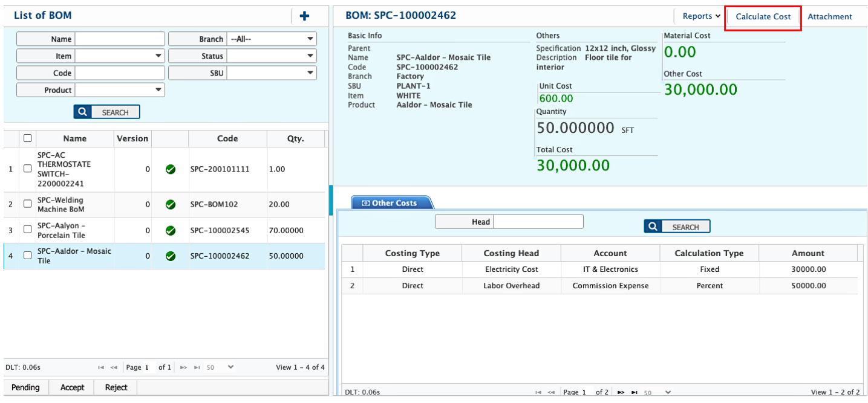The image size is (868, 403).
Task: Click the vertical splitter handle between panels
Action: click(x=331, y=201)
